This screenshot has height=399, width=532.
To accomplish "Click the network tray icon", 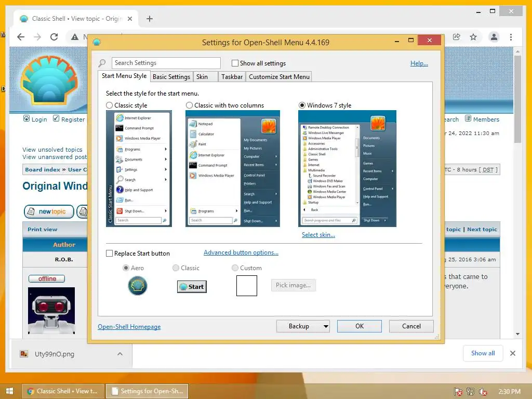I will pyautogui.click(x=471, y=392).
